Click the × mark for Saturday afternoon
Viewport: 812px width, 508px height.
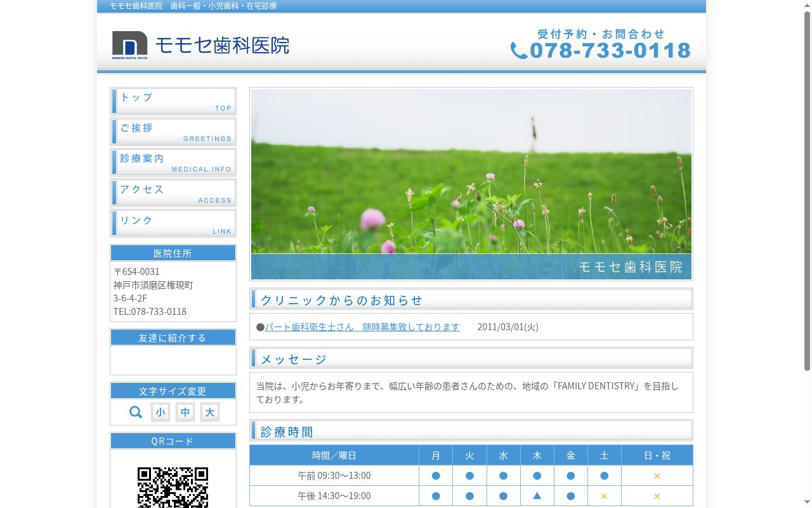(x=605, y=496)
